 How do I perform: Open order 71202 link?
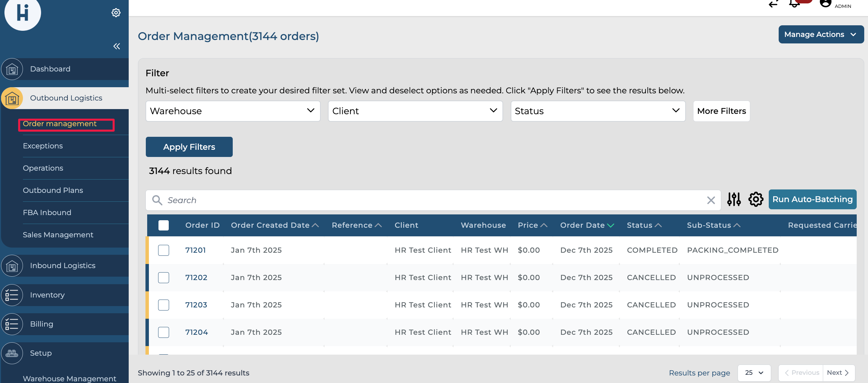pos(196,278)
